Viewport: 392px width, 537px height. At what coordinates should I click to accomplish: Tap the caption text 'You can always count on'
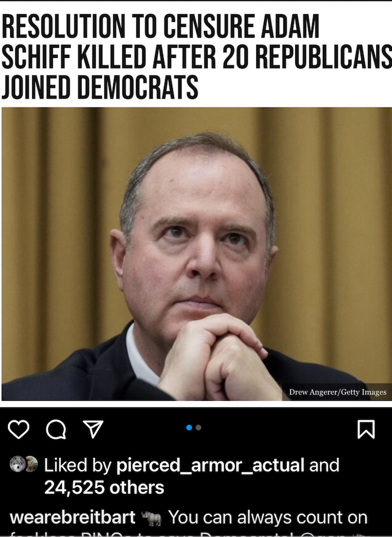(268, 517)
